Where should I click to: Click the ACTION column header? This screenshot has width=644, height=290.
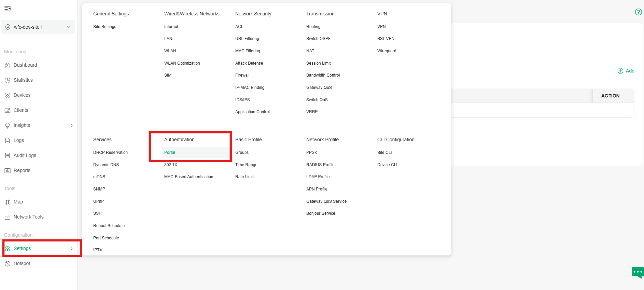[610, 96]
